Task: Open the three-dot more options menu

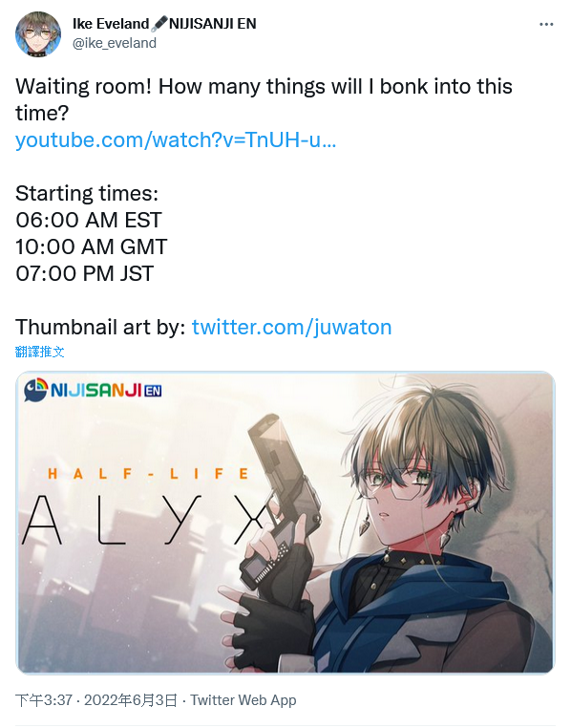Action: 546,24
